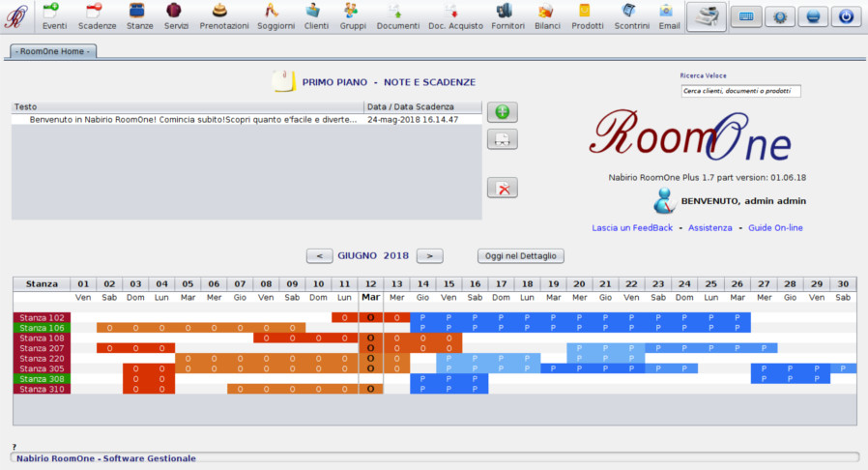Select Stanza 305 row label

42,368
